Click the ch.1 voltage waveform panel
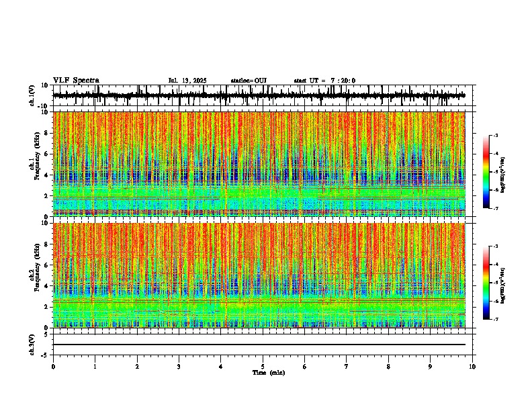Image resolution: width=532 pixels, height=411 pixels. pyautogui.click(x=263, y=95)
